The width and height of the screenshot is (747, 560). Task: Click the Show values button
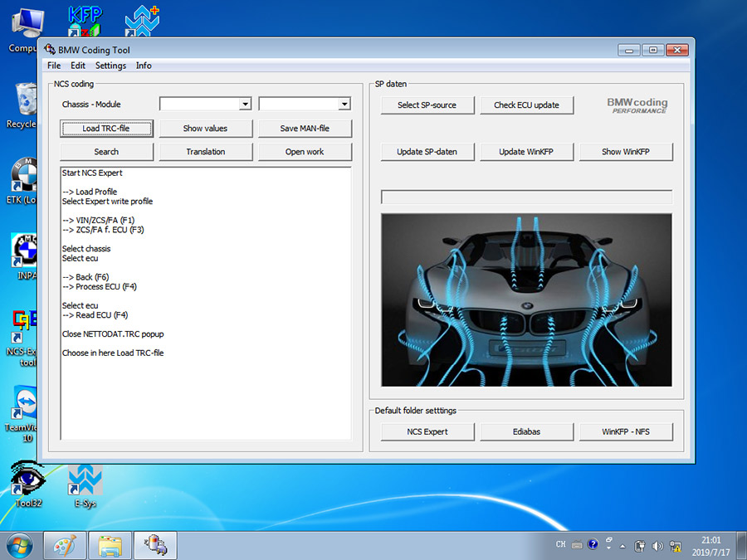[205, 128]
